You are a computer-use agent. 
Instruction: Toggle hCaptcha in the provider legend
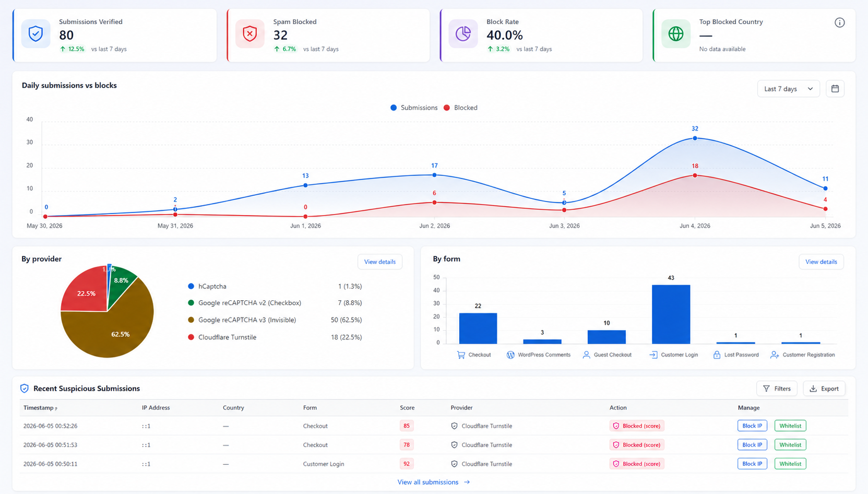click(207, 286)
